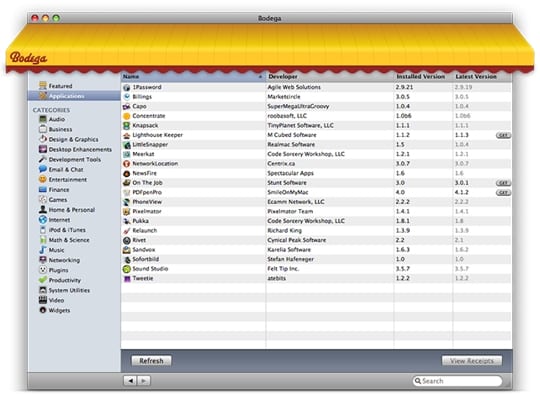Select the Sandvox row name

coord(144,250)
